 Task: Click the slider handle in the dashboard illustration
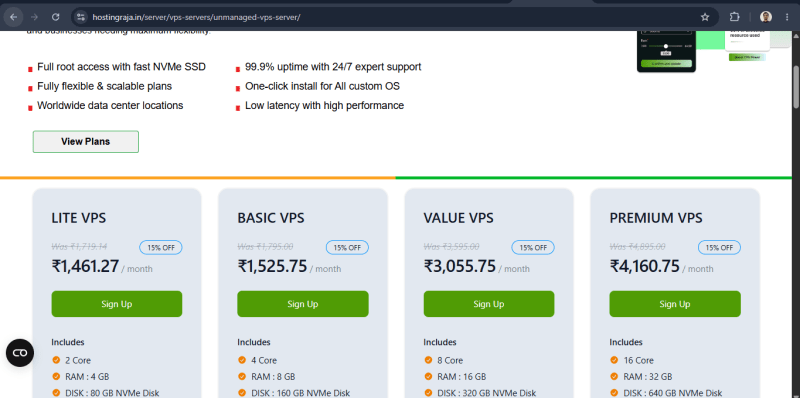[665, 46]
